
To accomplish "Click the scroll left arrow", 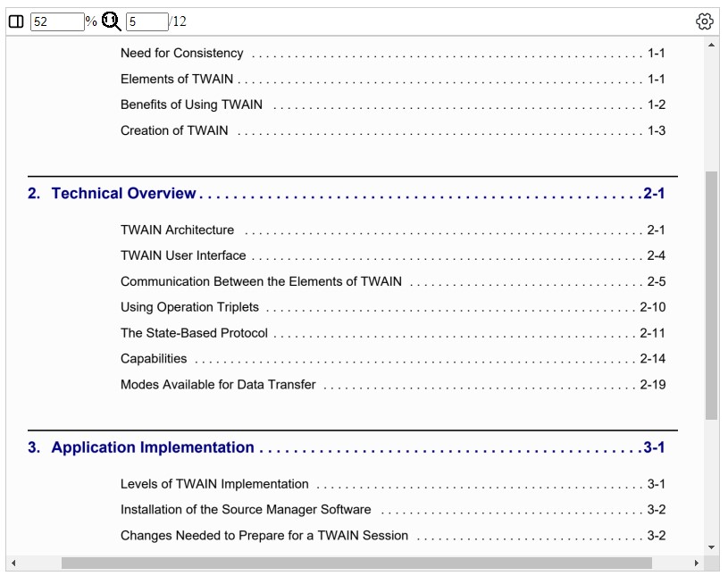I will coord(13,563).
